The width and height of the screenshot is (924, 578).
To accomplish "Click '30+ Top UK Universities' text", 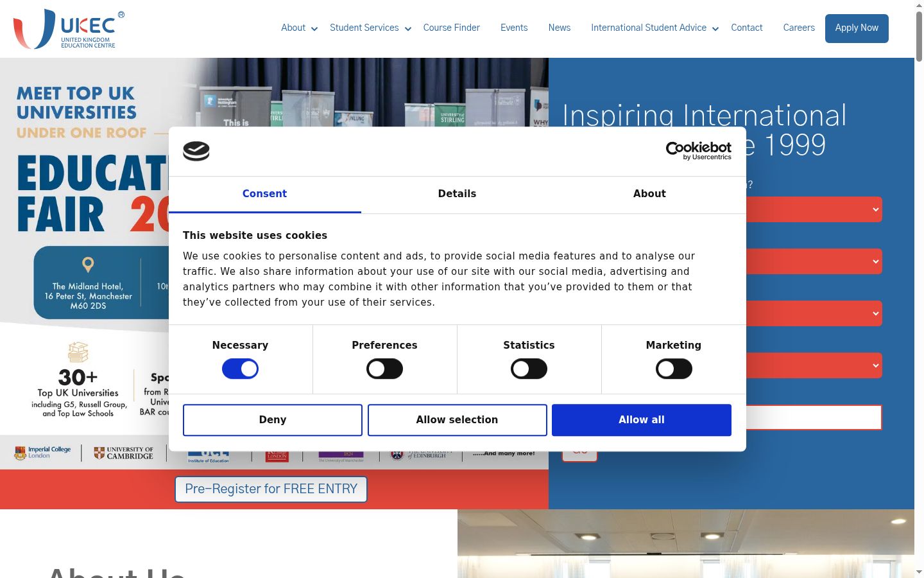I will [78, 383].
